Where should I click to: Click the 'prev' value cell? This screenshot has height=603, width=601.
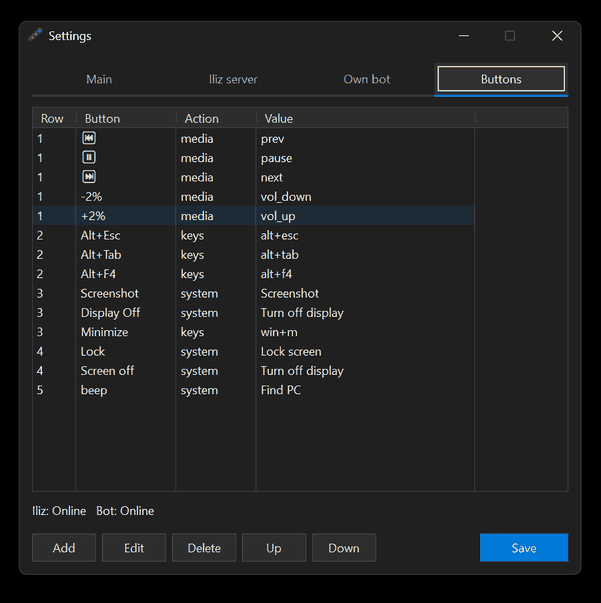click(273, 139)
